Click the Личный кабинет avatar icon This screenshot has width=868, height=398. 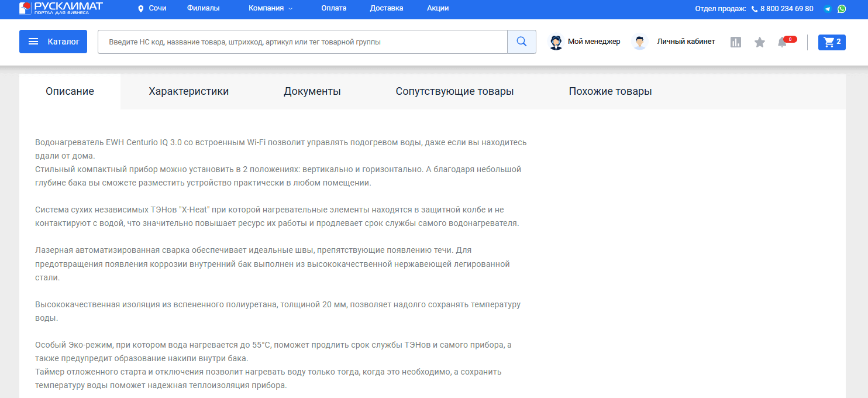point(640,42)
